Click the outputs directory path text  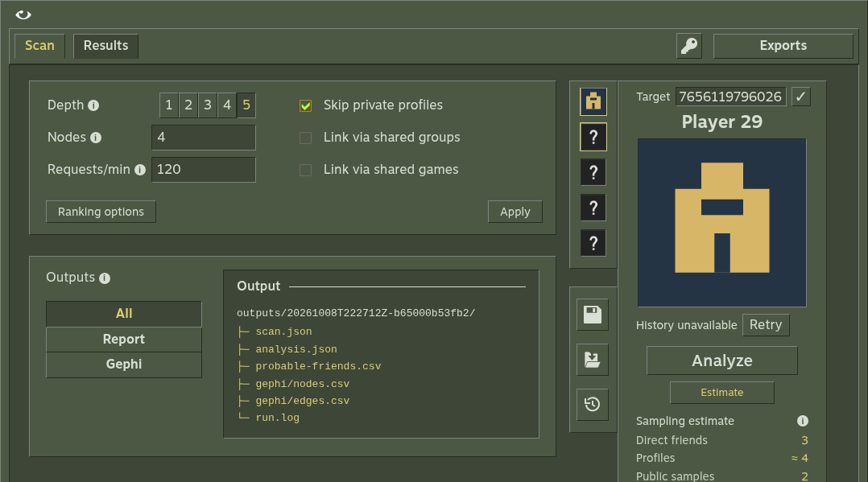(x=356, y=313)
